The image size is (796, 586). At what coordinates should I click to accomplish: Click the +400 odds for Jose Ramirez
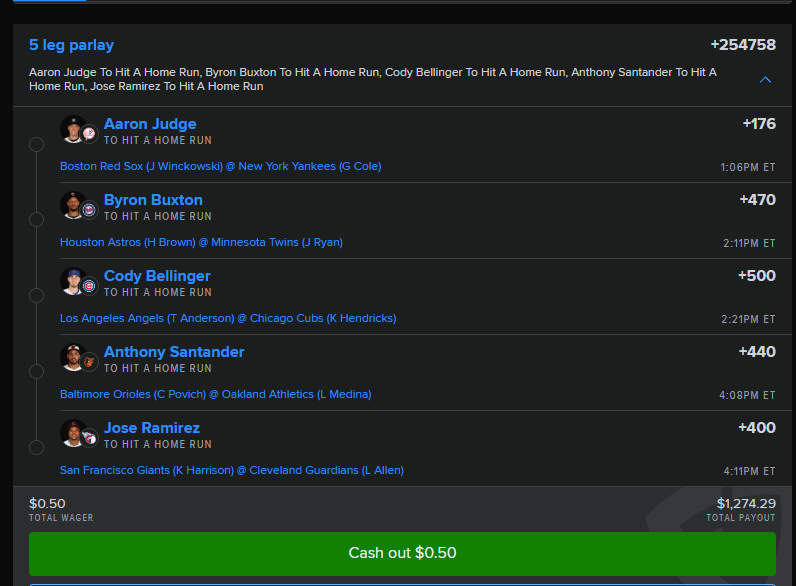[x=756, y=428]
